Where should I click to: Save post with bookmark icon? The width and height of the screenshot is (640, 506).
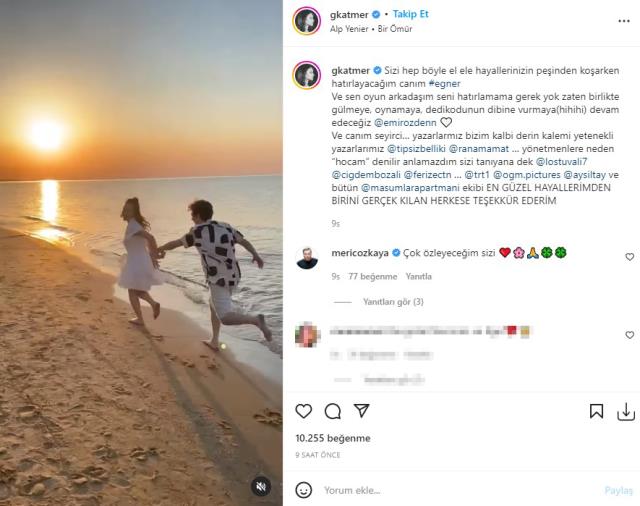(597, 411)
